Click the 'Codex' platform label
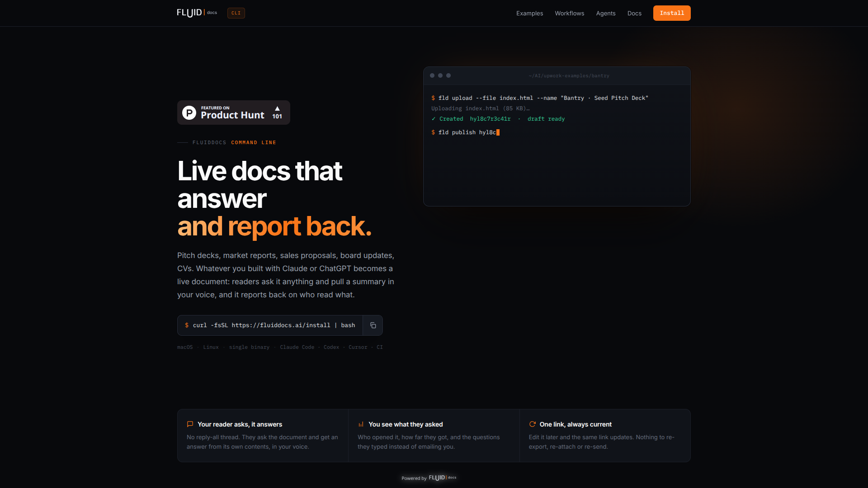868x488 pixels. tap(331, 347)
